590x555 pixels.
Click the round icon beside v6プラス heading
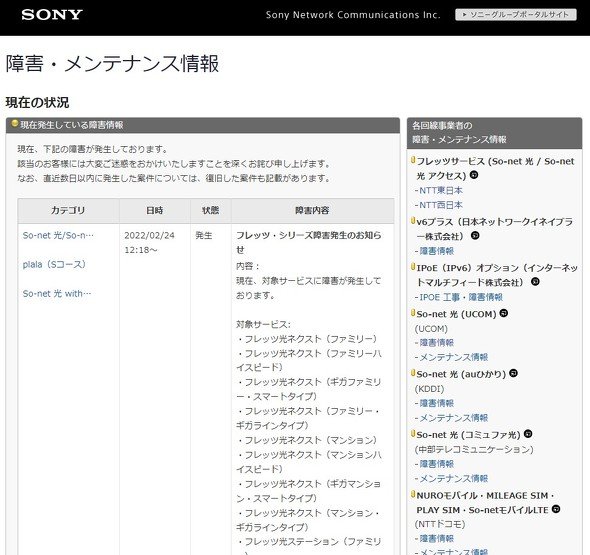point(475,236)
